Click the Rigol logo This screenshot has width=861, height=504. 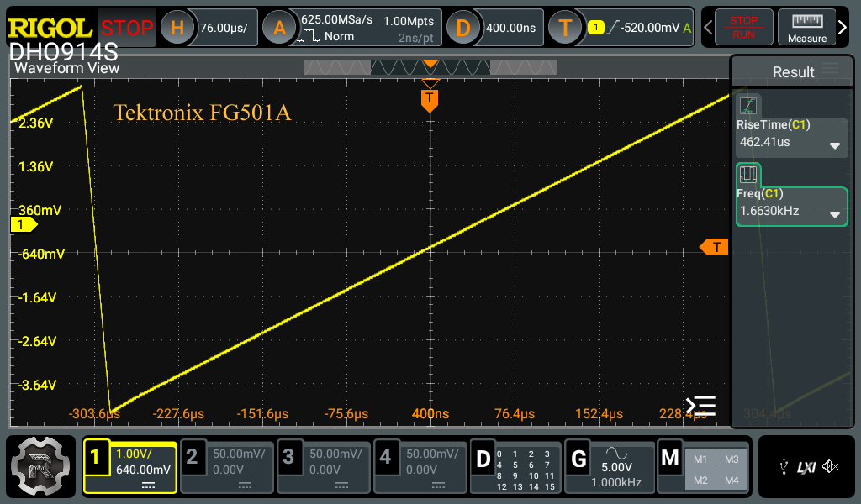pyautogui.click(x=50, y=28)
